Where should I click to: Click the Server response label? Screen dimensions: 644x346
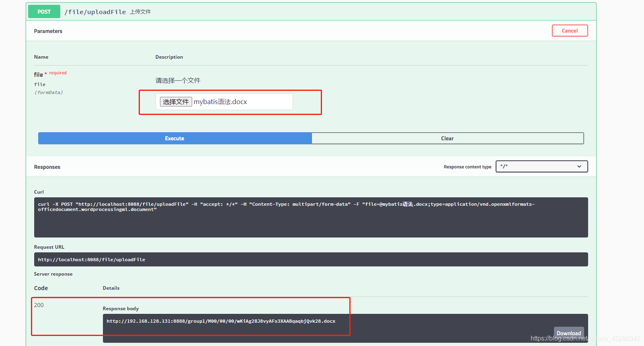53,274
